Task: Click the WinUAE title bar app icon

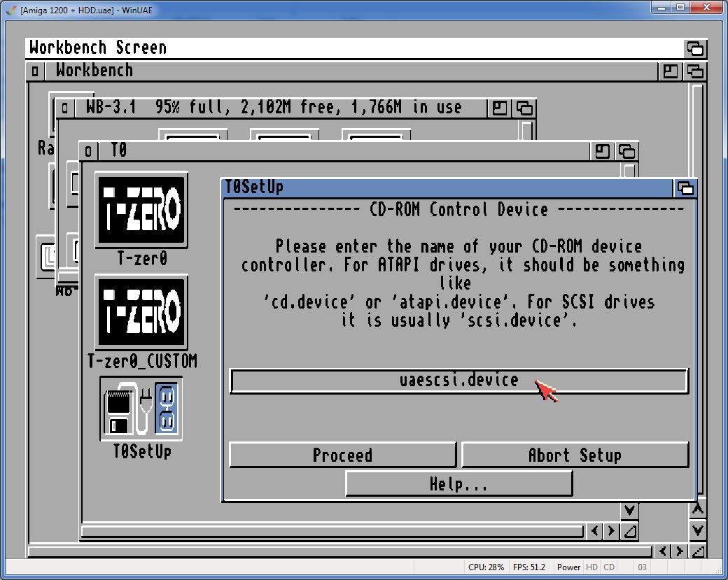Action: pos(11,10)
